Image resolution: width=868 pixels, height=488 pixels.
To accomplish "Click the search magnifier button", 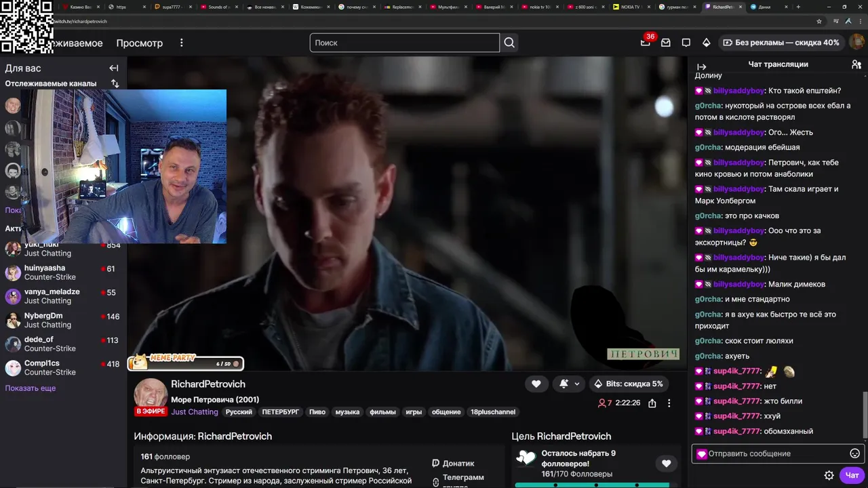I will (509, 43).
